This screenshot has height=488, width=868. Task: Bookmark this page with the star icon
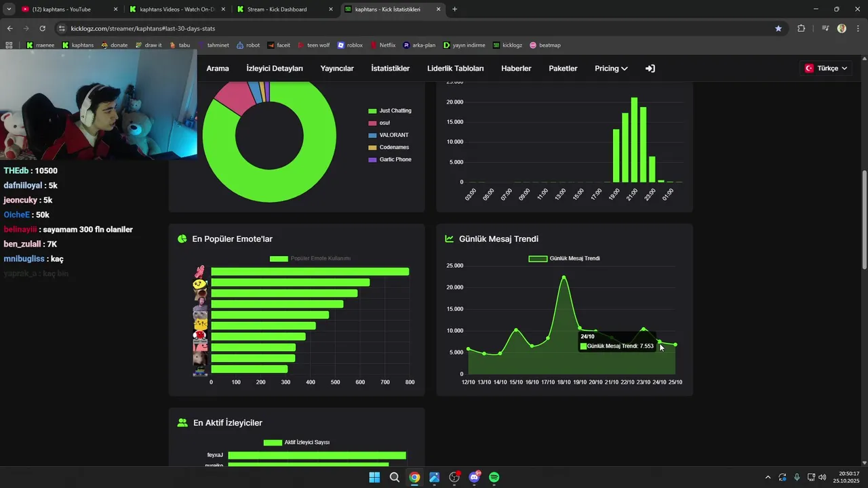778,28
